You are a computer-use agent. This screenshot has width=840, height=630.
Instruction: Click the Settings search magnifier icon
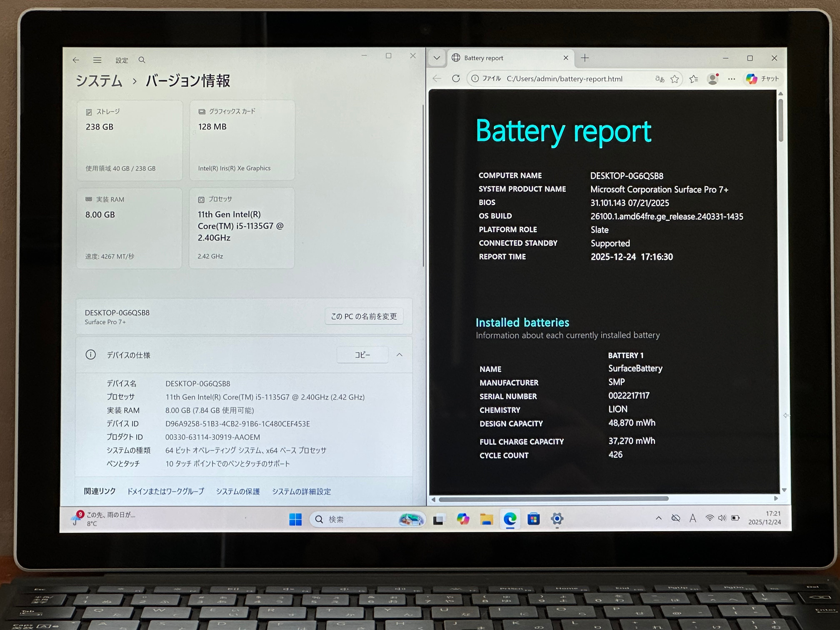pyautogui.click(x=142, y=60)
